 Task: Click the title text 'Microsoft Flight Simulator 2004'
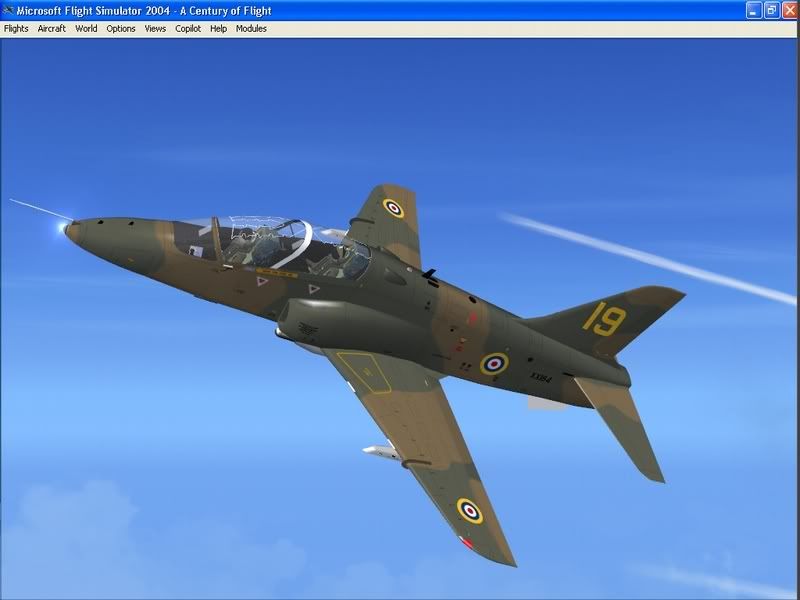[x=93, y=11]
